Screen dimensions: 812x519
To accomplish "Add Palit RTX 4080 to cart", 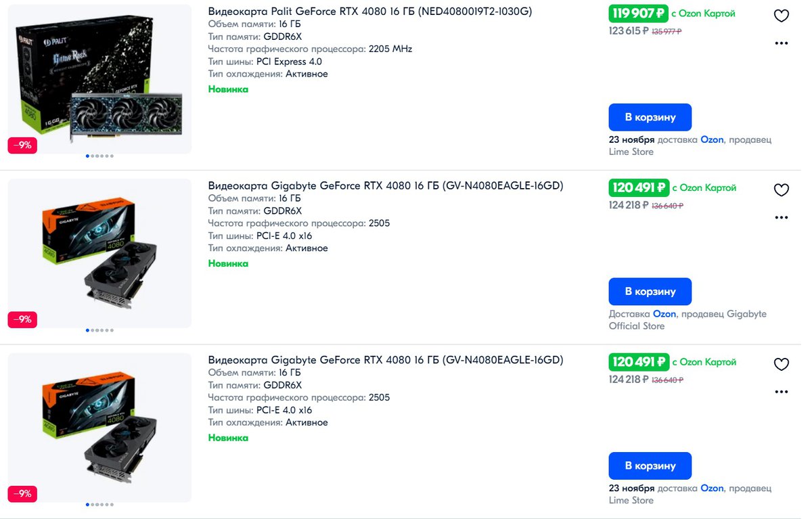I will point(650,117).
